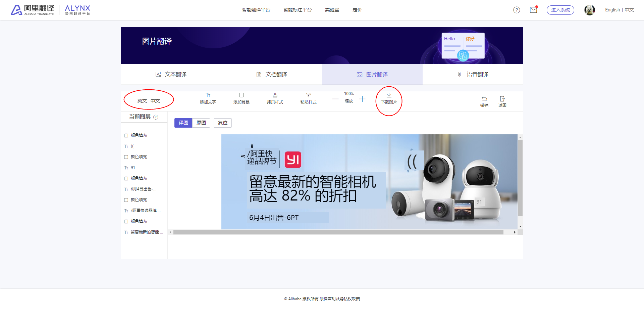Image resolution: width=644 pixels, height=309 pixels.
Task: Click the scroll right arrow of horizontal scrollbar
Action: (515, 232)
